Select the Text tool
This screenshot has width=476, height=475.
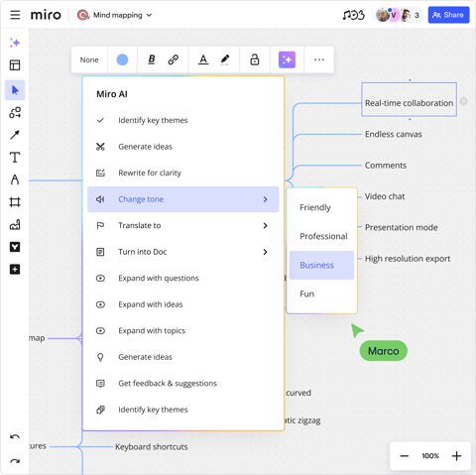[15, 158]
